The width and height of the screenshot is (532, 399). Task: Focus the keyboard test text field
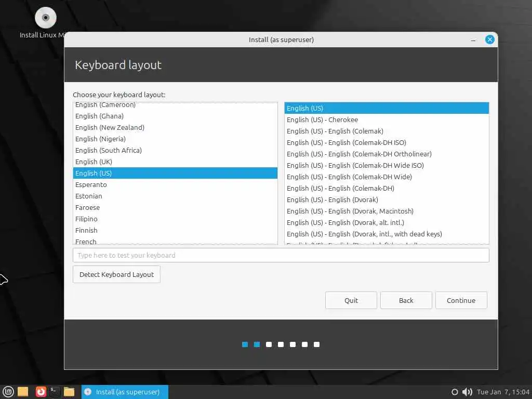tap(281, 255)
